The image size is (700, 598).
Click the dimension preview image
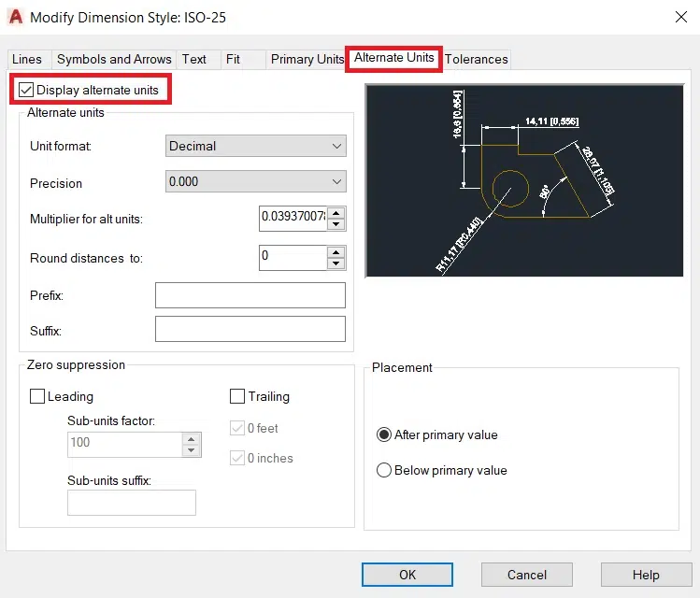coord(522,181)
